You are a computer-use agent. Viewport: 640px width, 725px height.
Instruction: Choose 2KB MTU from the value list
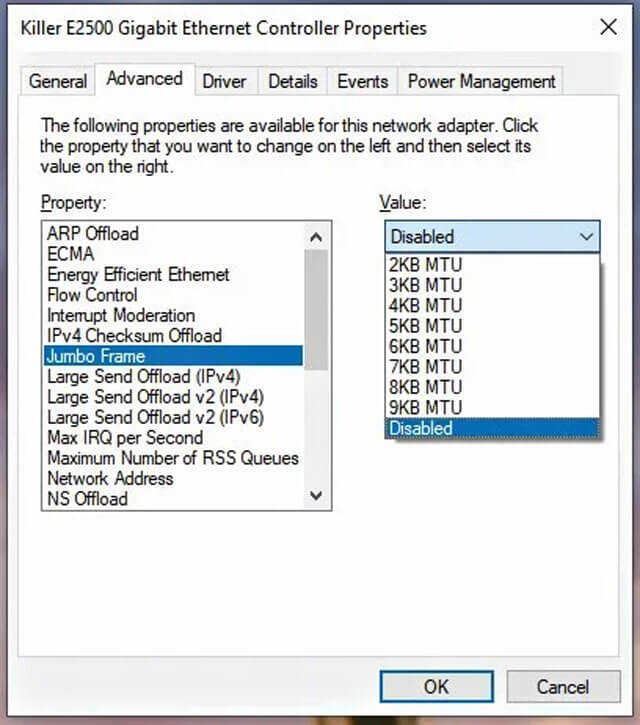pos(492,265)
